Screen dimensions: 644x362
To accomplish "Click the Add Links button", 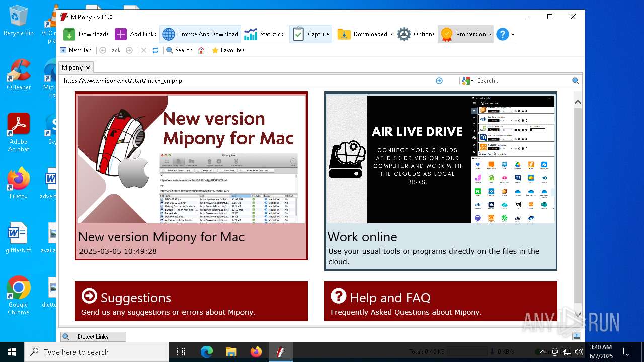I will click(136, 34).
